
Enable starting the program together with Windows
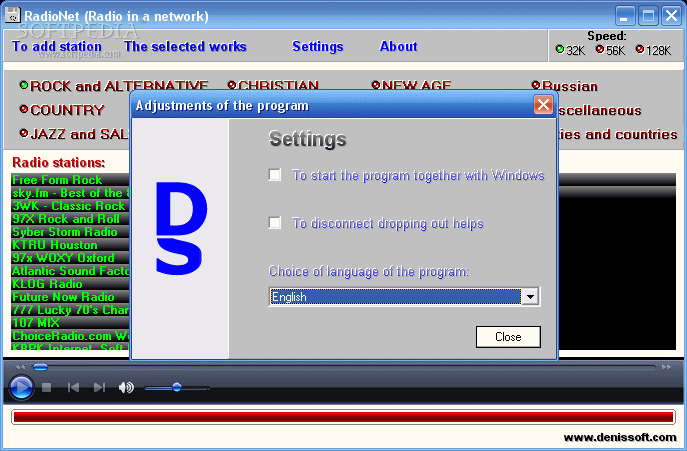(x=275, y=175)
